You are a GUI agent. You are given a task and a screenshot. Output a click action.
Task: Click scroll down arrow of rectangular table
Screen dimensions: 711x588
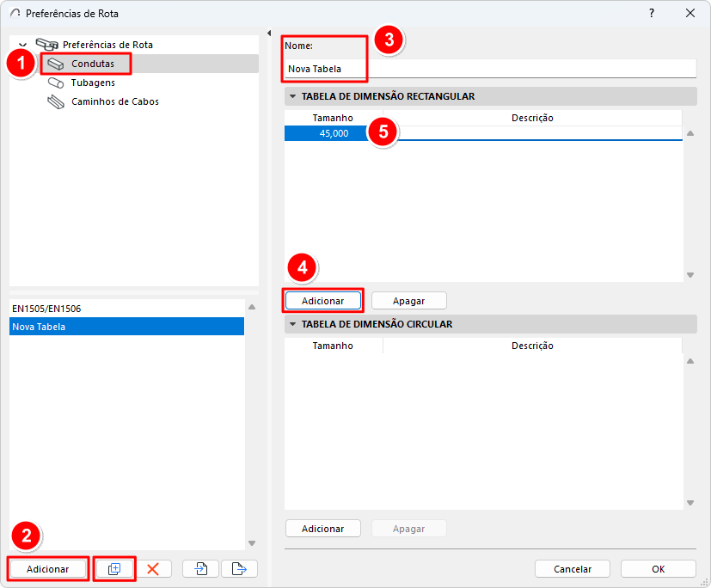[x=690, y=275]
